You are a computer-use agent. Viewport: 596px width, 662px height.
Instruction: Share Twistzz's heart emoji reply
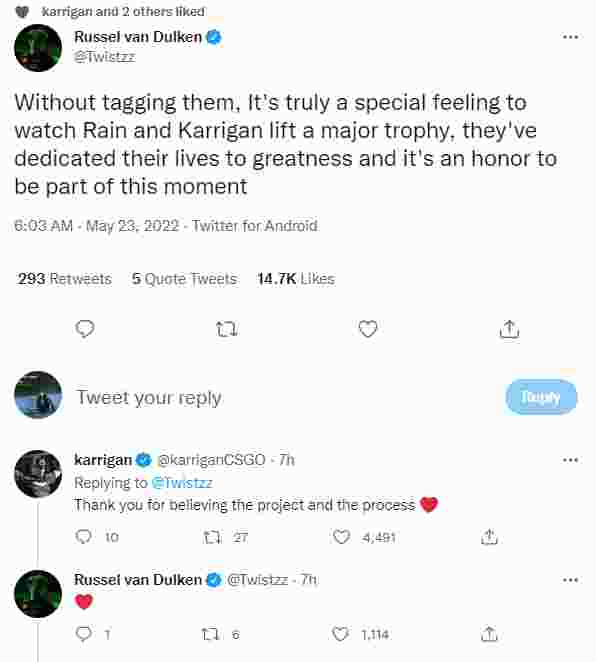[x=489, y=634]
